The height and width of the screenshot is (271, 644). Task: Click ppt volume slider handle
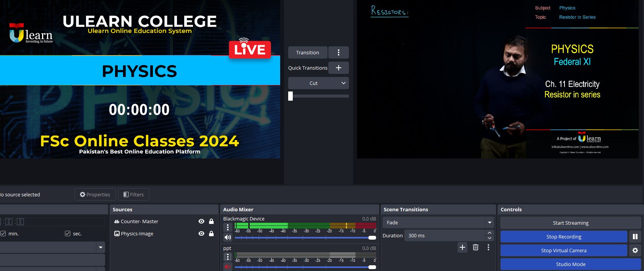click(x=372, y=267)
